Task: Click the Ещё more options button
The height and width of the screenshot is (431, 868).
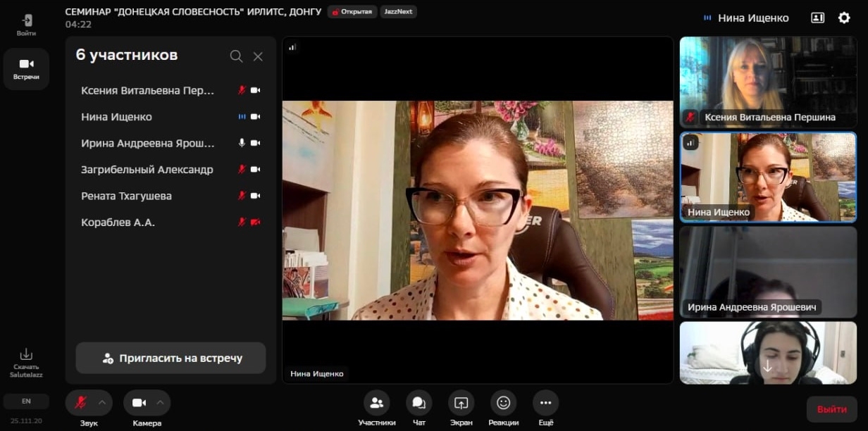Action: (545, 403)
